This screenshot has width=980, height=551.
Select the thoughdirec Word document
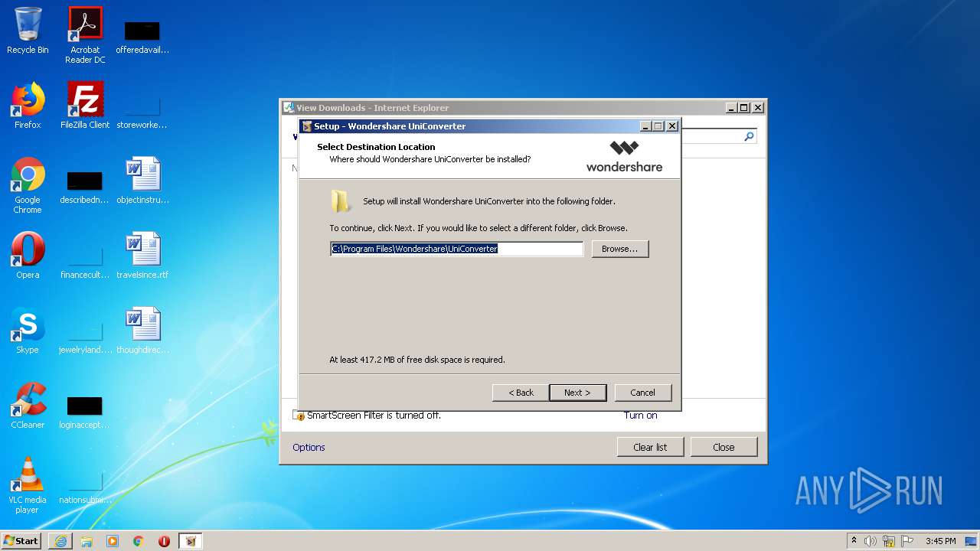[x=142, y=331]
